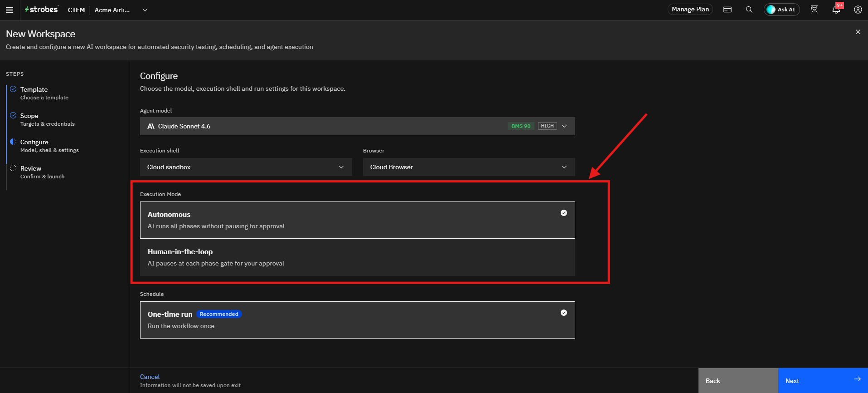Go to the Scope step

click(47, 119)
